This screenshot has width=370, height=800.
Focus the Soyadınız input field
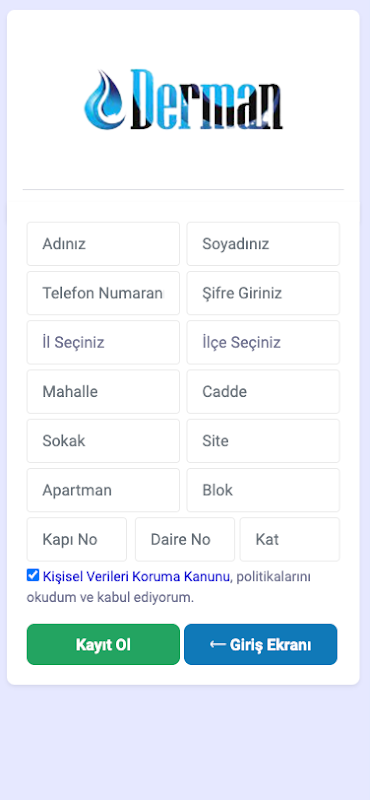point(263,244)
